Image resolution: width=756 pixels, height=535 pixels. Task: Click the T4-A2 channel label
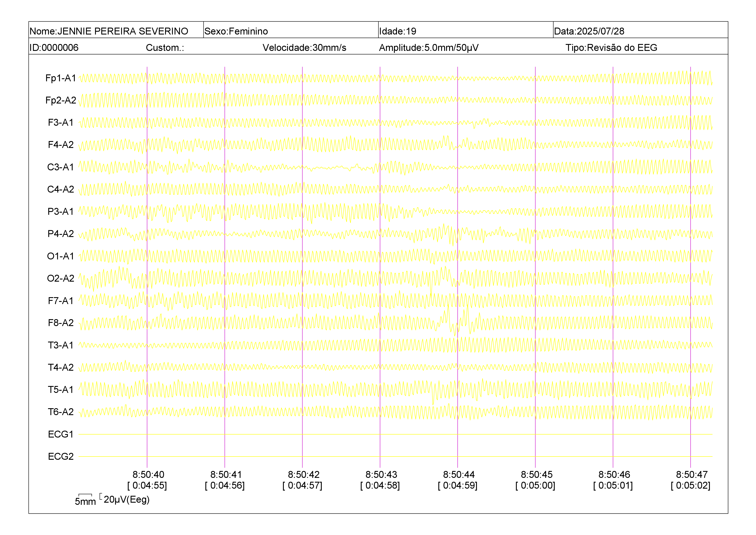click(61, 367)
